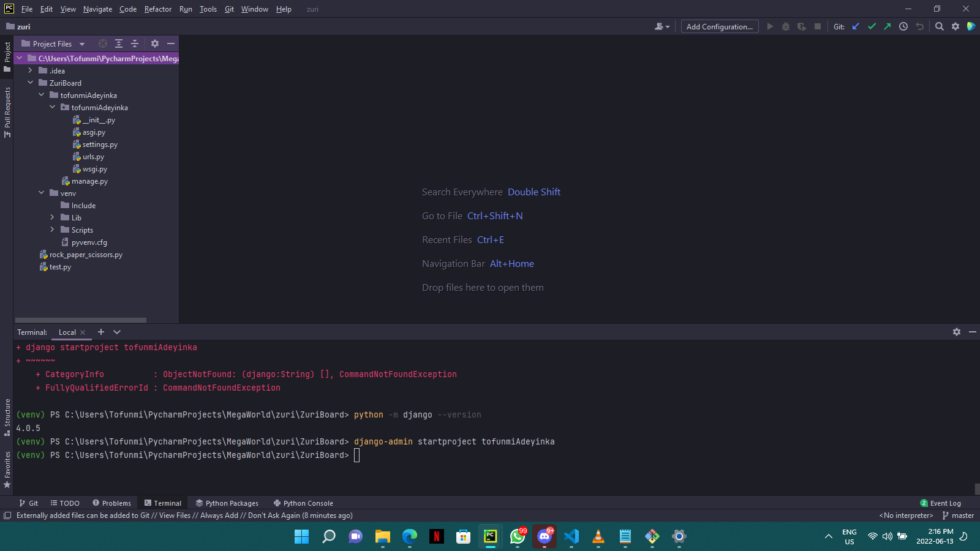Collapse the venv folder

click(x=41, y=193)
